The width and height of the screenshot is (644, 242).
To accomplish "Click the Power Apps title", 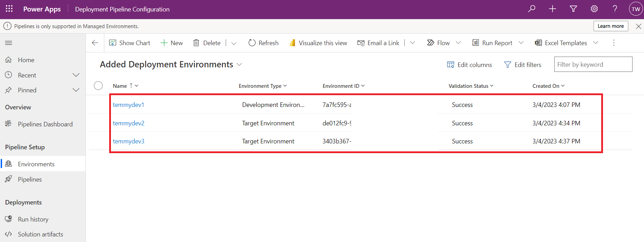I will pyautogui.click(x=42, y=9).
